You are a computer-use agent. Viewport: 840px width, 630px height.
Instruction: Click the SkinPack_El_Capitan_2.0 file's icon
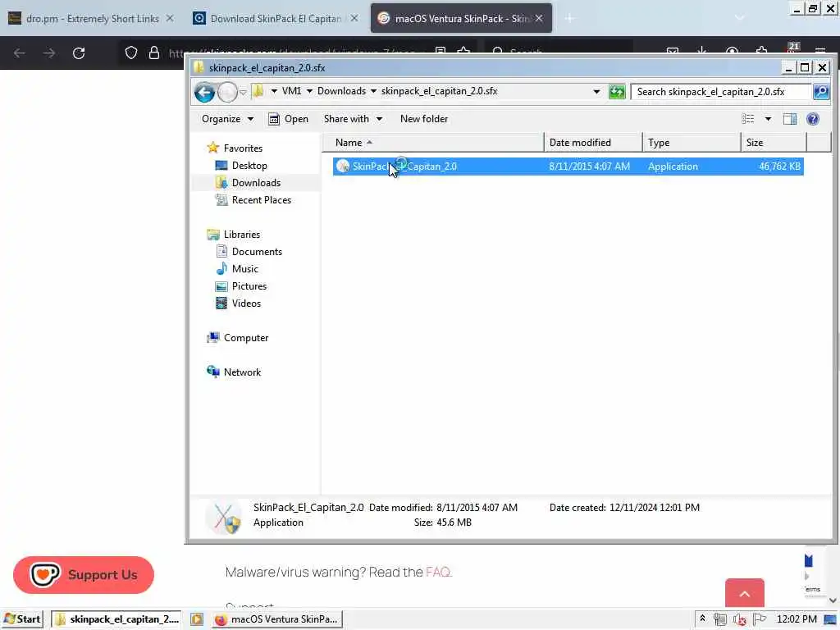(x=342, y=167)
